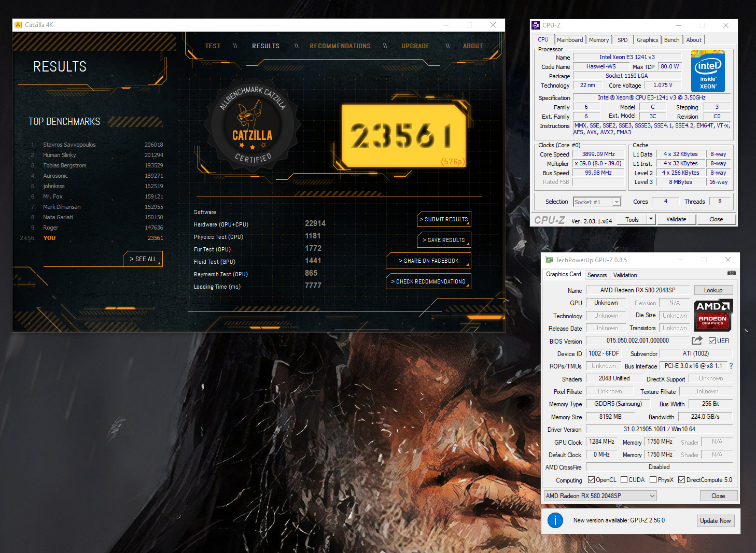Click the BIOS export share icon in GPU-Z
The width and height of the screenshot is (756, 553).
pos(697,341)
